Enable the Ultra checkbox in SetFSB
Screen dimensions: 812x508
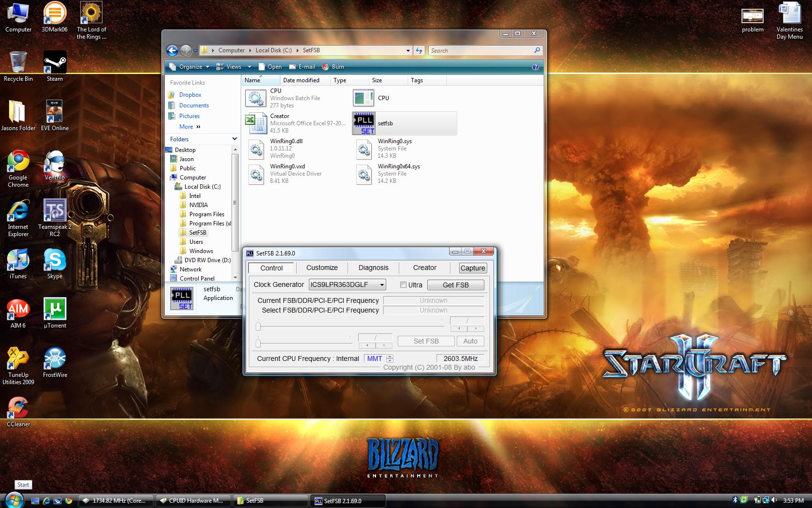tap(403, 285)
